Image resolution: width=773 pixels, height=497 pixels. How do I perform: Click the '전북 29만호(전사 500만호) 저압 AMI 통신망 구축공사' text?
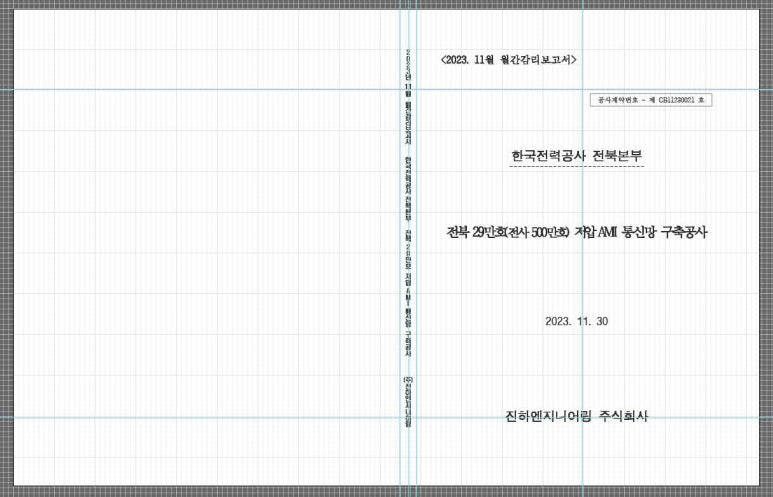coord(577,232)
